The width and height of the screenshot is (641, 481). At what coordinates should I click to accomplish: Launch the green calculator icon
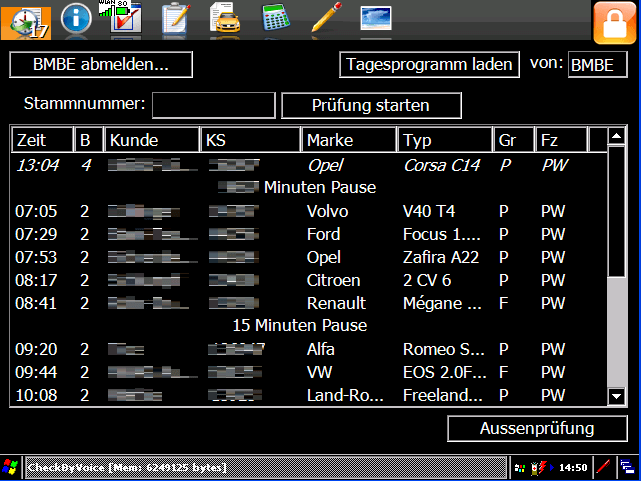pyautogui.click(x=276, y=17)
